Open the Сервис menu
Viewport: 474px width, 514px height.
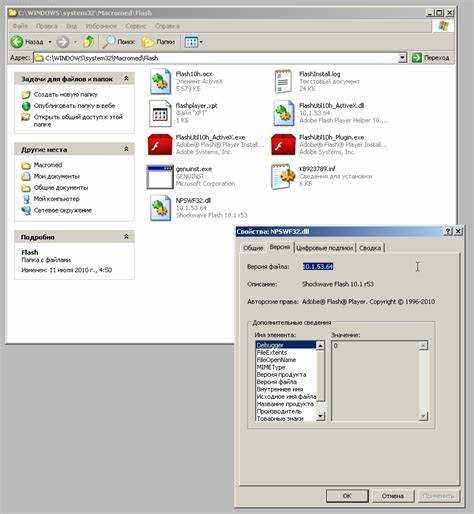pyautogui.click(x=136, y=26)
